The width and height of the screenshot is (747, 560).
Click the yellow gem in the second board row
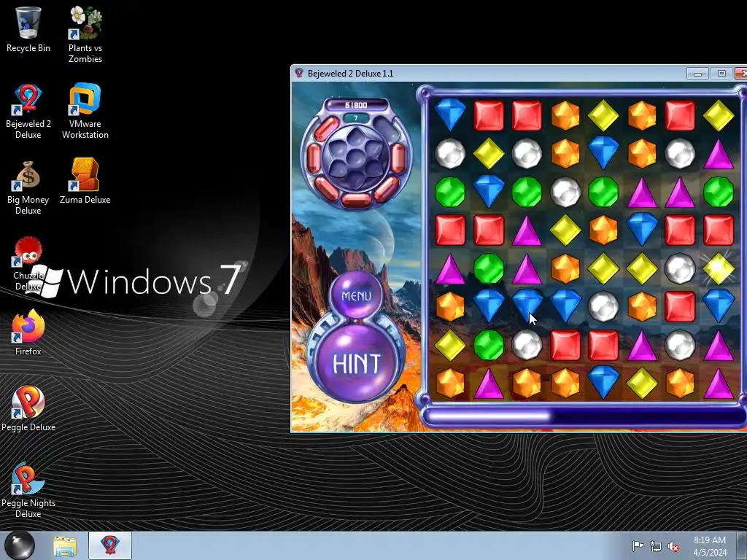click(x=489, y=153)
